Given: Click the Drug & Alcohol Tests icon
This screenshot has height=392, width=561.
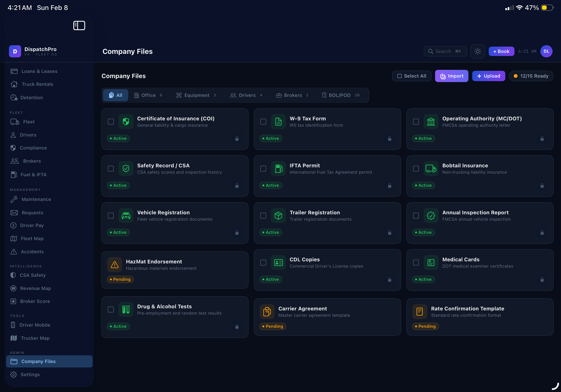Looking at the screenshot, I should (x=126, y=310).
